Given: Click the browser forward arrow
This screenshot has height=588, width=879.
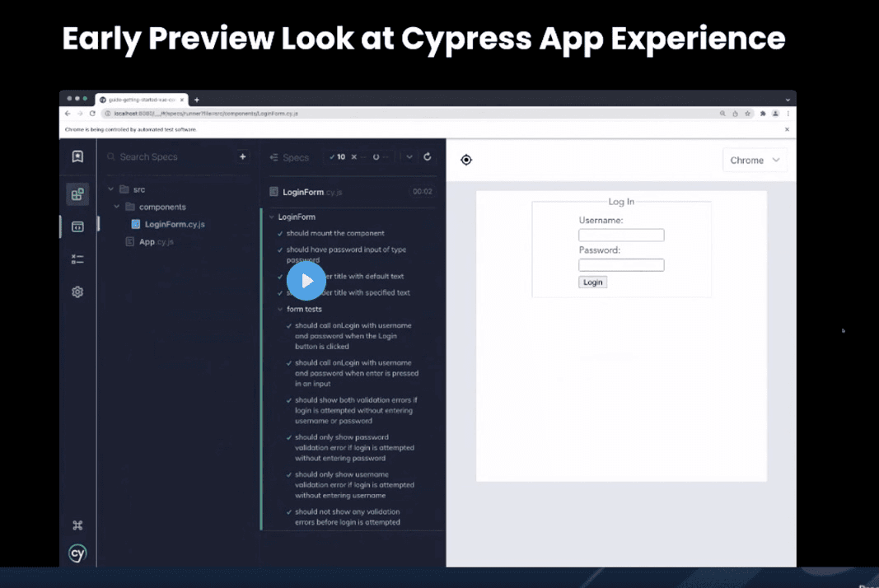Looking at the screenshot, I should pos(80,113).
